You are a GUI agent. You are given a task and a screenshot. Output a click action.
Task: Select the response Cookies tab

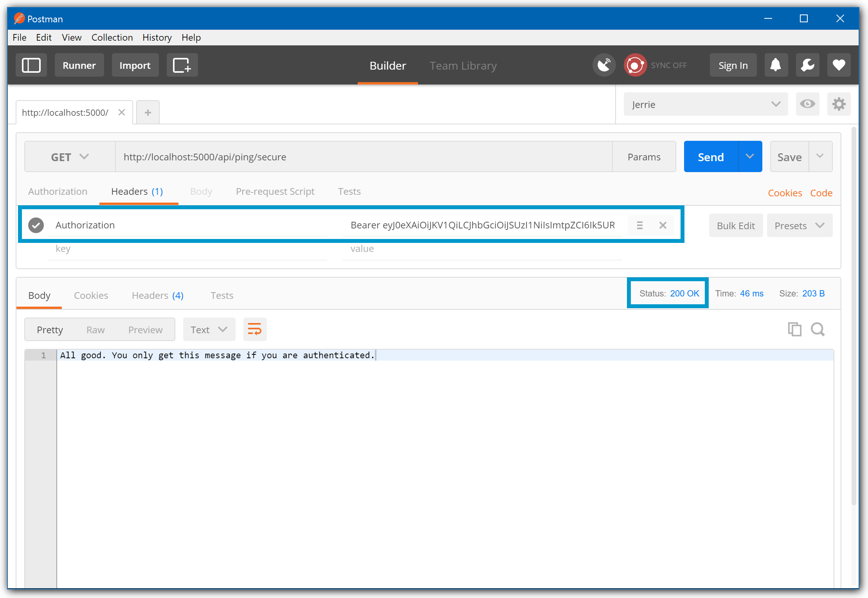pyautogui.click(x=91, y=295)
